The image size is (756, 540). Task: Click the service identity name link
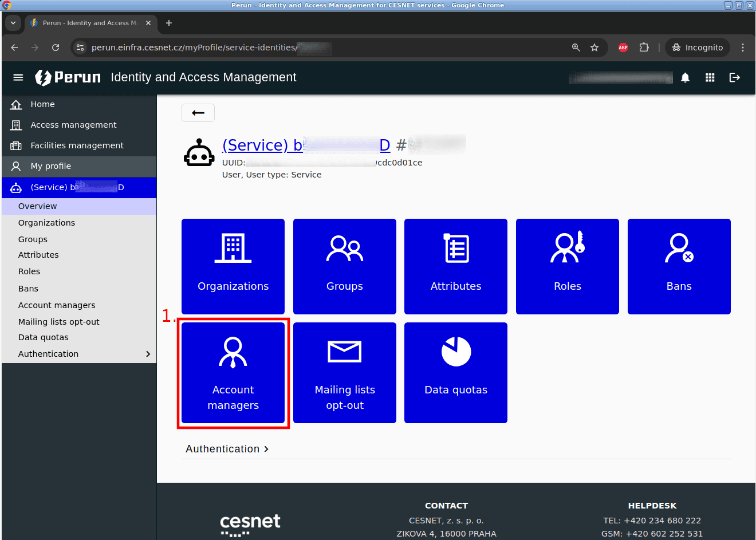pyautogui.click(x=306, y=145)
